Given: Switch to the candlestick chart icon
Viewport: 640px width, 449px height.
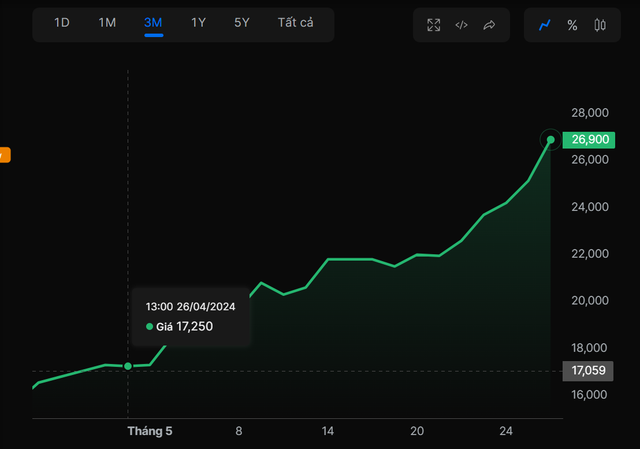Looking at the screenshot, I should pyautogui.click(x=600, y=25).
